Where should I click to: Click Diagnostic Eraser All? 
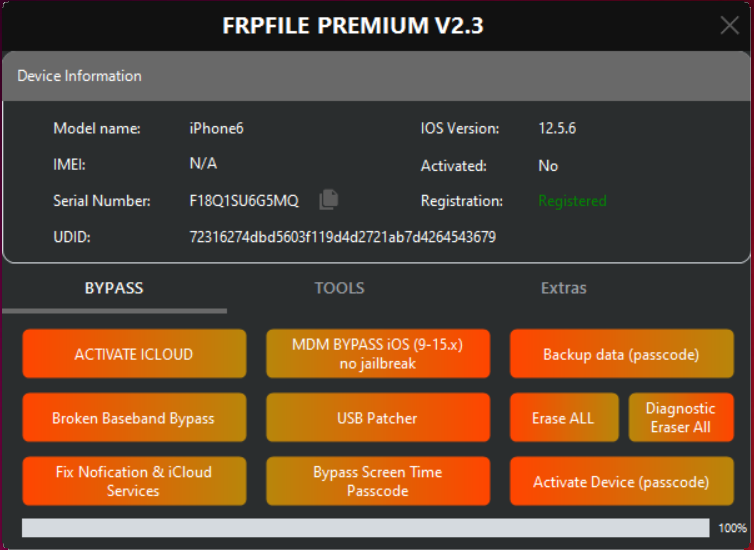click(x=680, y=418)
